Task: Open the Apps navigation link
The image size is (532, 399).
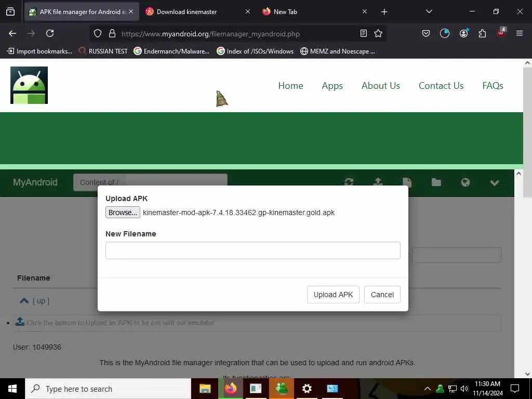Action: point(332,86)
